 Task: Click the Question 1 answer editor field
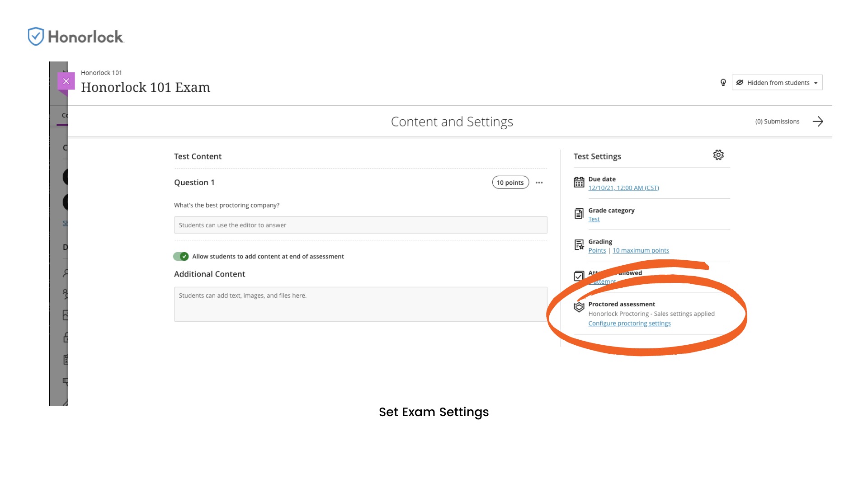360,225
